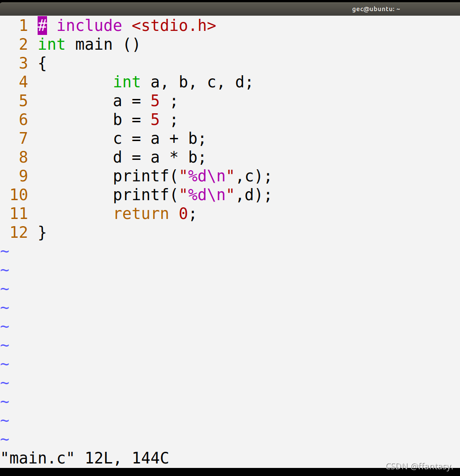Viewport: 460px width, 476px height.
Task: Click the leading variable c on line 7
Action: point(117,139)
